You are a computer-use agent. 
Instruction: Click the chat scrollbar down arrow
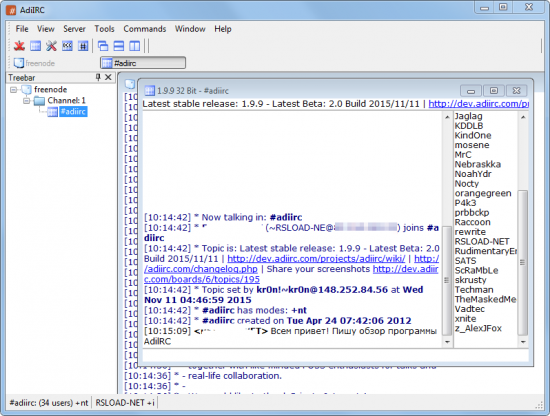[447, 342]
